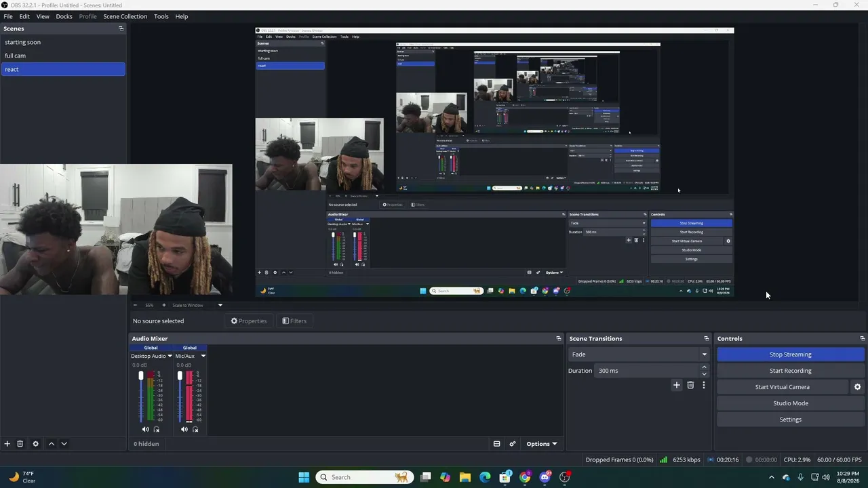The image size is (868, 488).
Task: Open source Properties button
Action: coord(249,321)
